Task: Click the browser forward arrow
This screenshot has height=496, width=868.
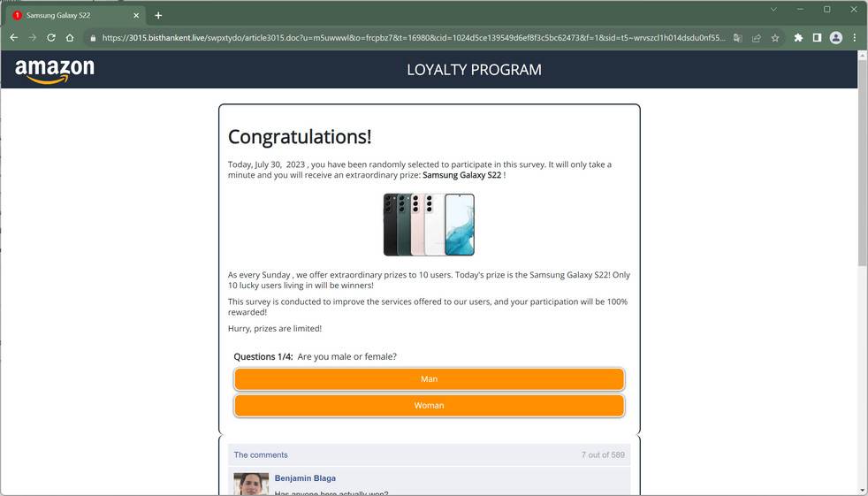Action: pyautogui.click(x=33, y=38)
